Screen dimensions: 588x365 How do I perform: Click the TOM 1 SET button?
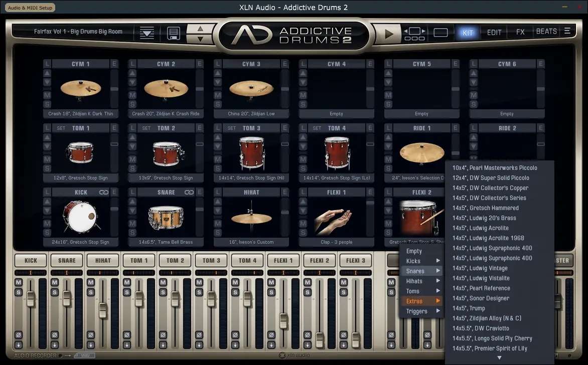pos(61,128)
